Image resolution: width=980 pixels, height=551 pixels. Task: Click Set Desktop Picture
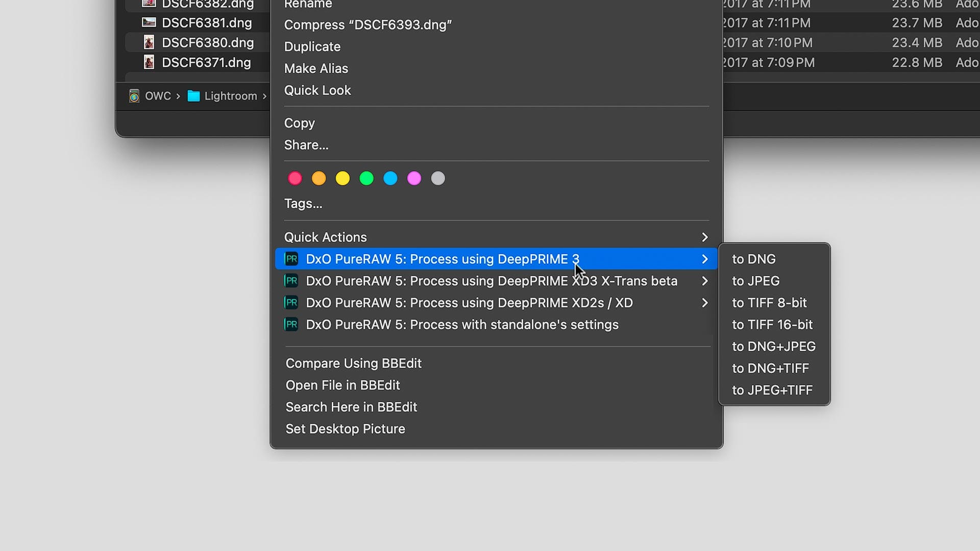[345, 429]
